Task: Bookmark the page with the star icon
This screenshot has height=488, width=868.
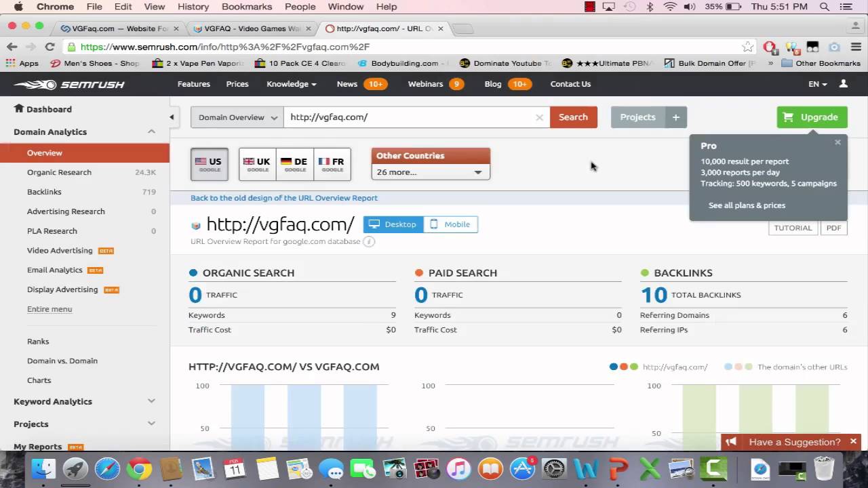Action: [747, 47]
